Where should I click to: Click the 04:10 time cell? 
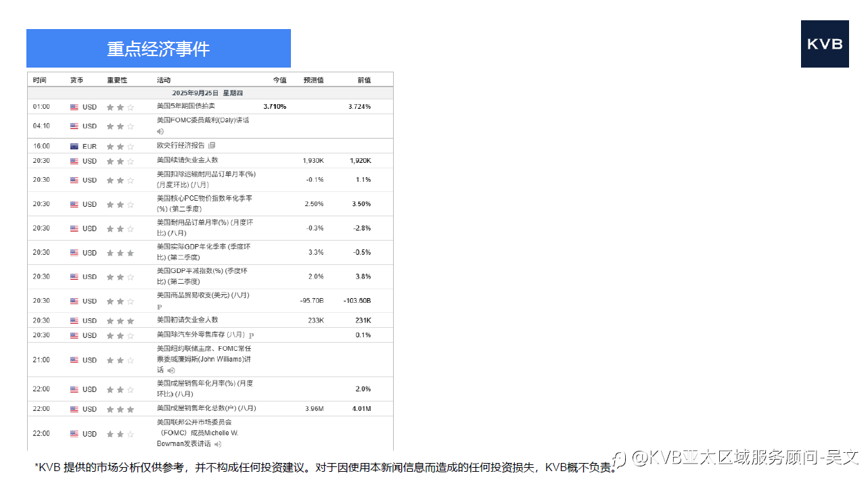click(41, 126)
